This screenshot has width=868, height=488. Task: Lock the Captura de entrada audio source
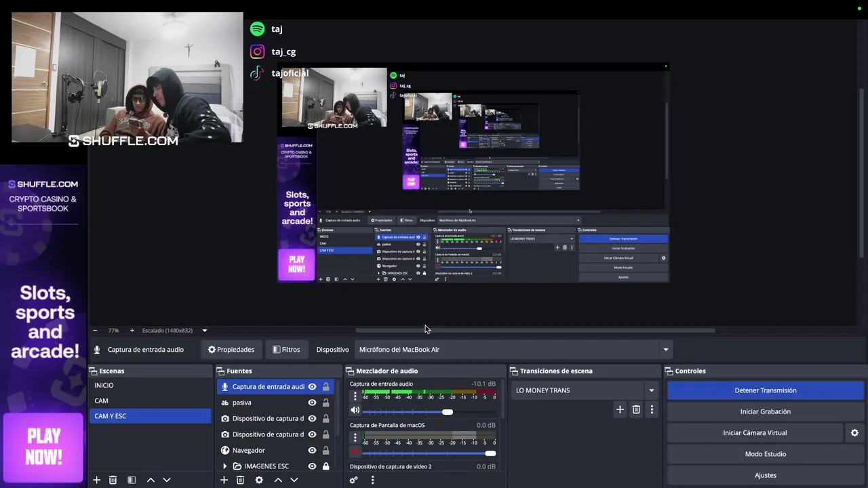pyautogui.click(x=325, y=387)
